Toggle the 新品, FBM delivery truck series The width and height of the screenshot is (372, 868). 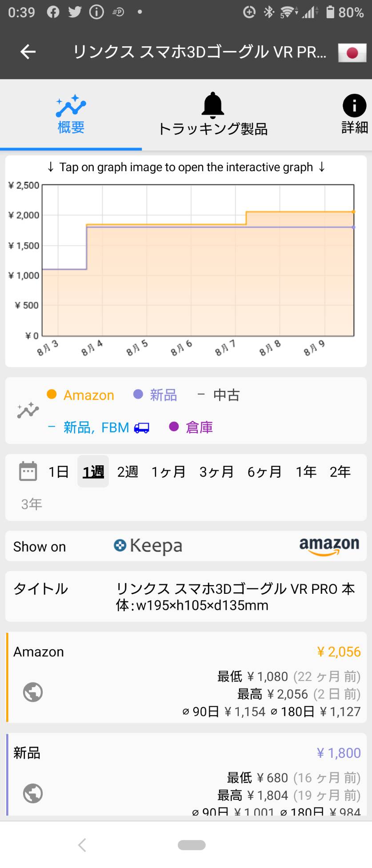[x=98, y=428]
